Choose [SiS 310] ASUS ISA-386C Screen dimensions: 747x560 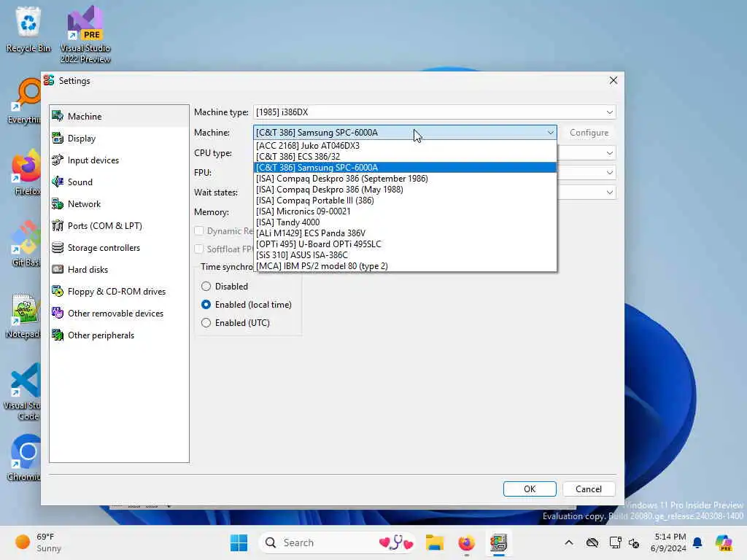[405, 255]
